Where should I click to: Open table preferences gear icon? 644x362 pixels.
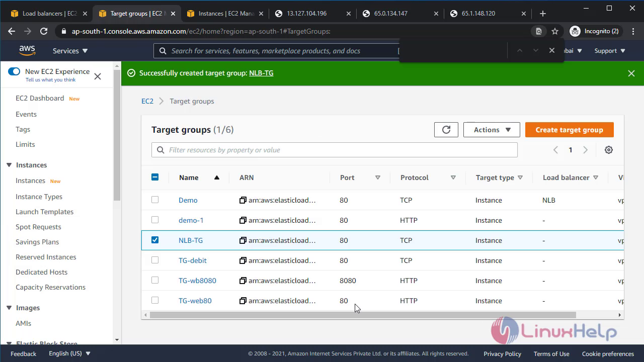pyautogui.click(x=609, y=150)
